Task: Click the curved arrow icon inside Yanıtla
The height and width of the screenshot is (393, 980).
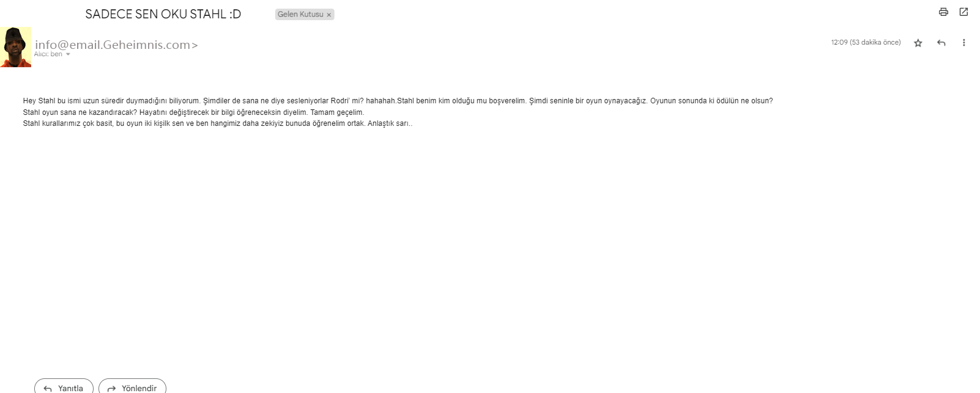Action: point(48,388)
